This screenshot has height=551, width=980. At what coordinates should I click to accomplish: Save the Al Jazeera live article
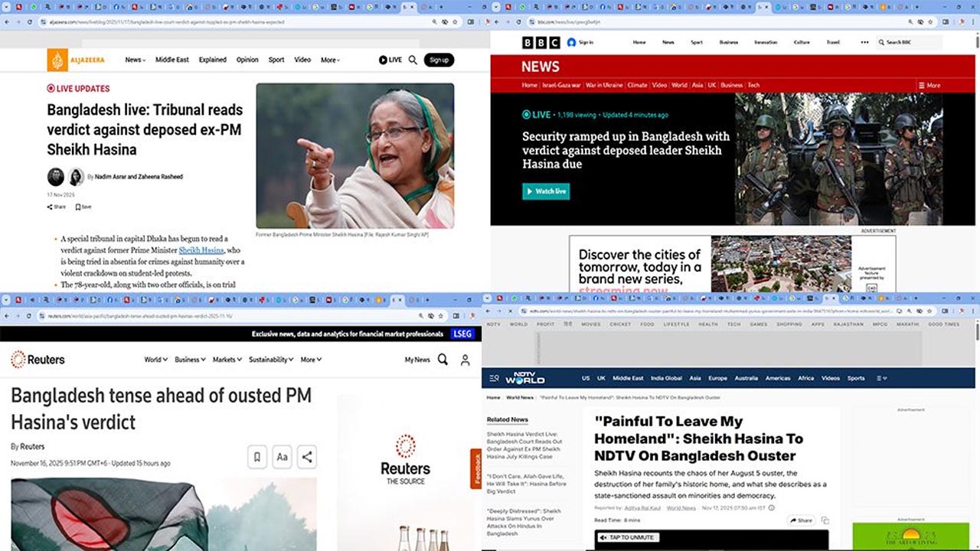tap(83, 207)
